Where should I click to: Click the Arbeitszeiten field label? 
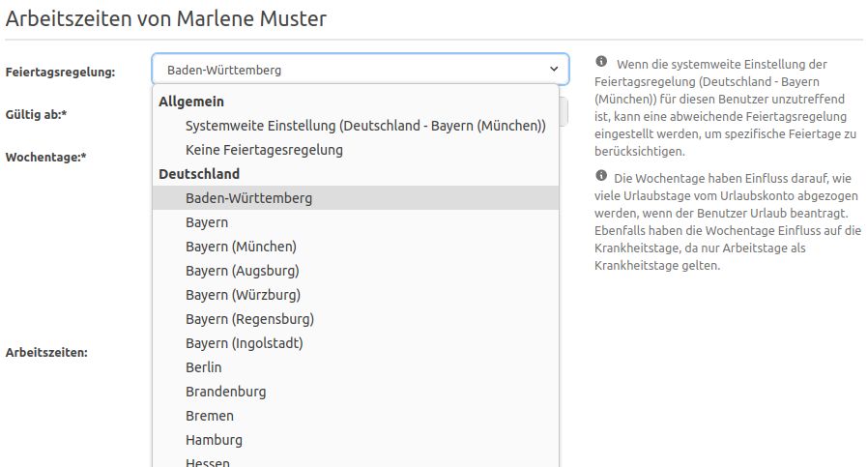[x=46, y=353]
